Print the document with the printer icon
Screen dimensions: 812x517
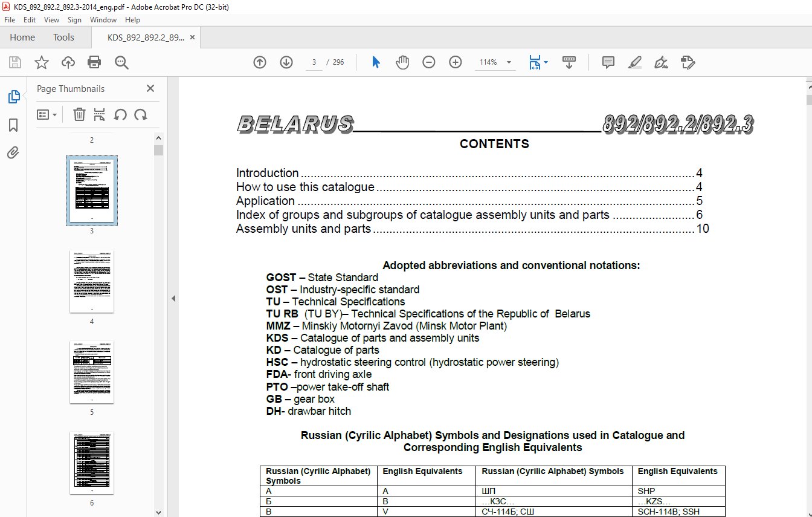point(94,62)
